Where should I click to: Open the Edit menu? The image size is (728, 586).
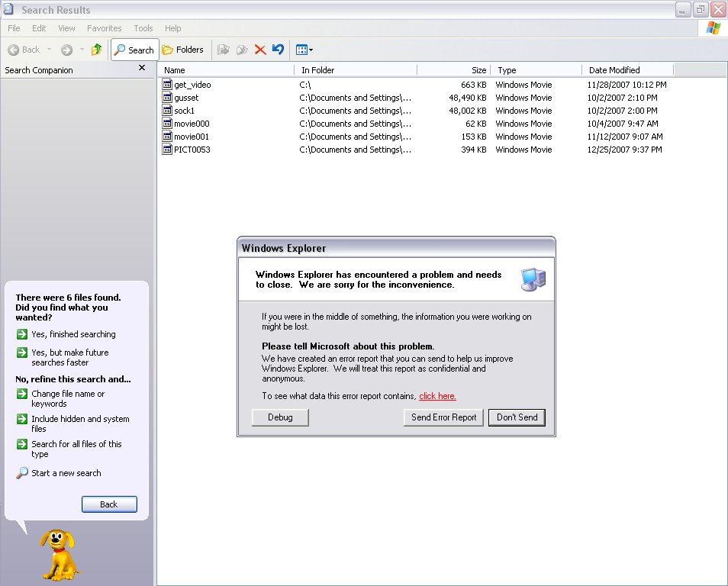point(39,28)
